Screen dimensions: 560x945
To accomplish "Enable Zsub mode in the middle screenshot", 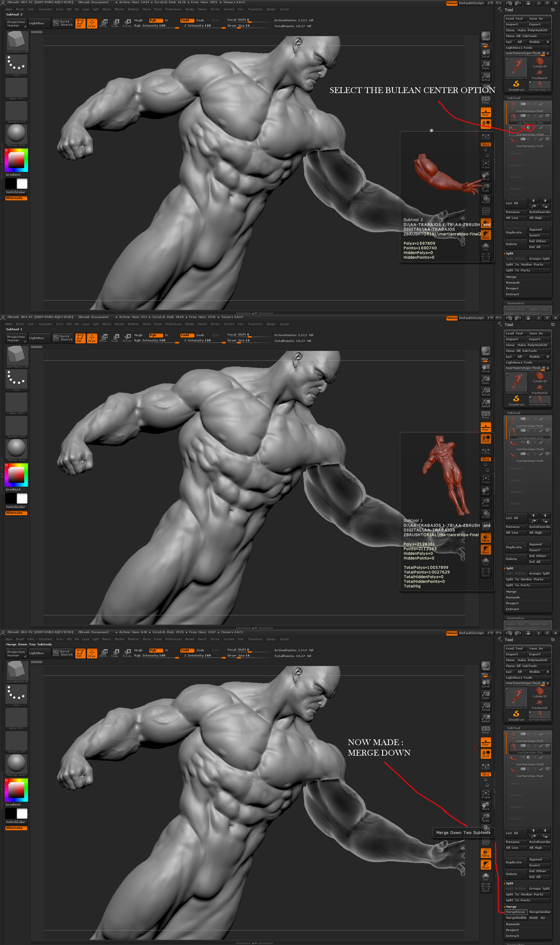I will pos(200,335).
